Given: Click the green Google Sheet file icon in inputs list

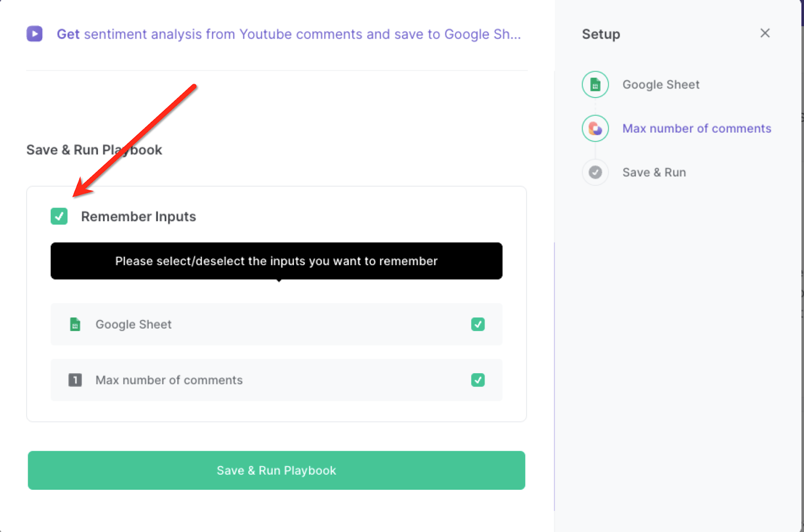Looking at the screenshot, I should 75,324.
